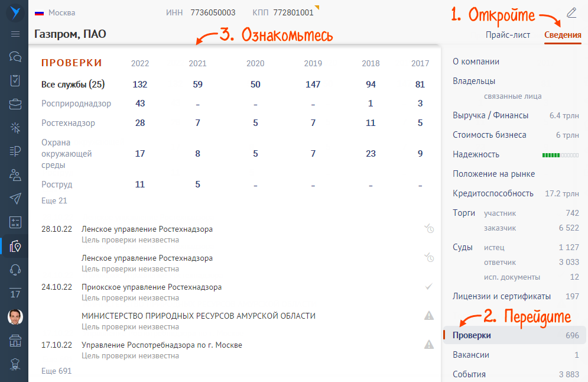Click the ИНН value 7736050003
This screenshot has width=588, height=382.
click(213, 13)
